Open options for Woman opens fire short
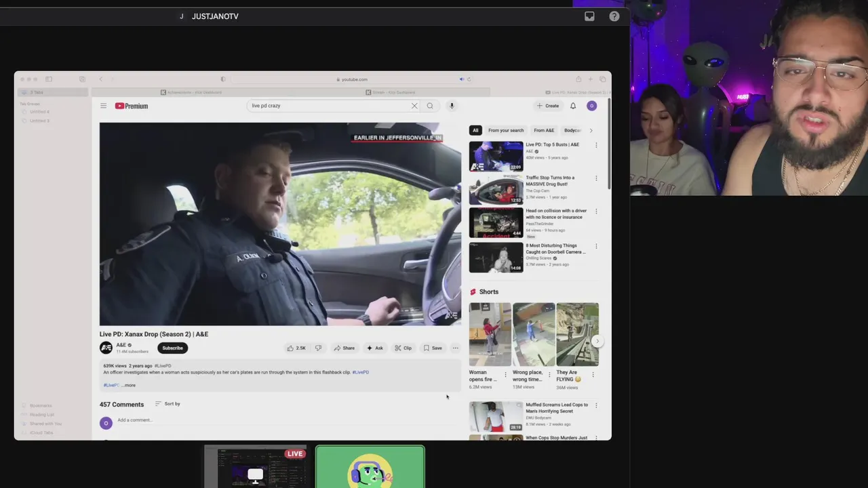The height and width of the screenshot is (488, 868). pos(505,375)
